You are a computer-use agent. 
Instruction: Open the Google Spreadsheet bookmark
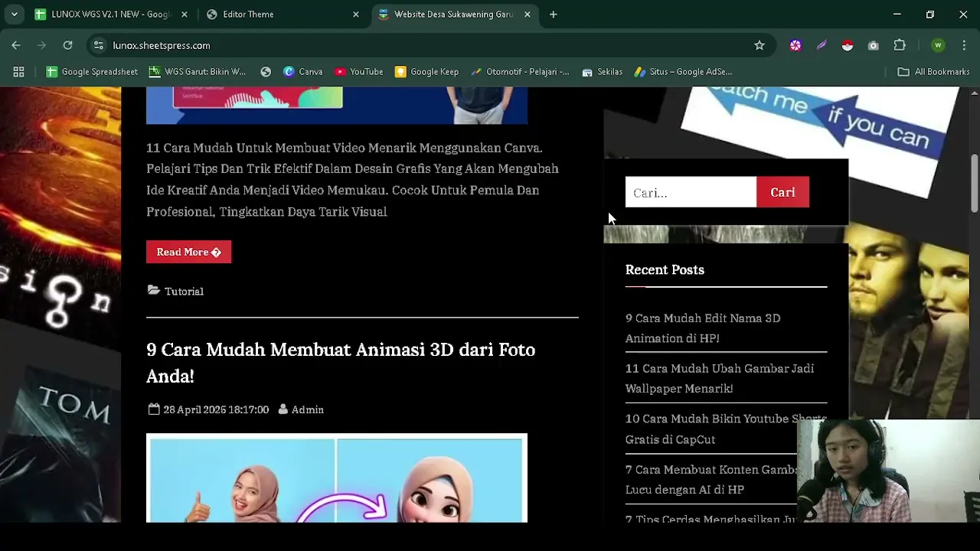[92, 72]
